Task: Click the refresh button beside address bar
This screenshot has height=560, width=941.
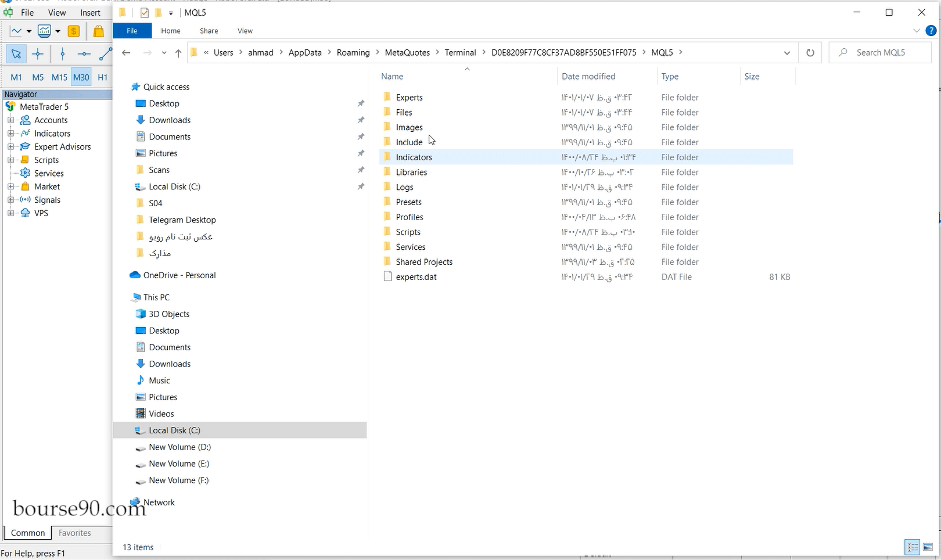Action: click(810, 53)
